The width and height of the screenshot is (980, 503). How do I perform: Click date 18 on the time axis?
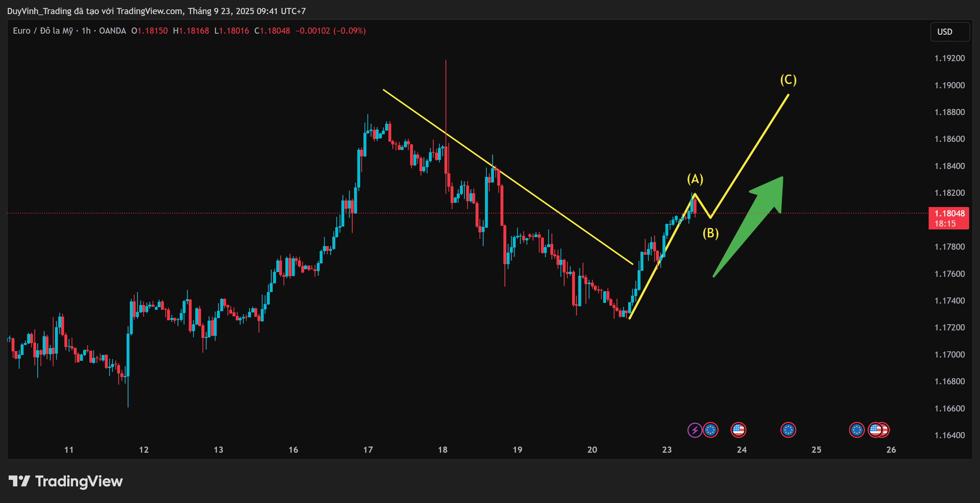443,450
